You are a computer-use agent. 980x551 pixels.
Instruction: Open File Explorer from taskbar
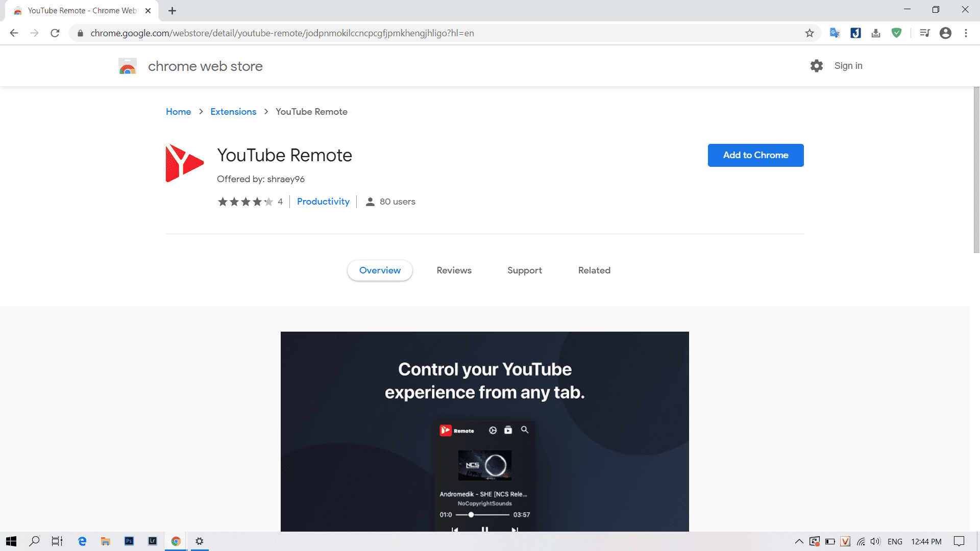(x=106, y=541)
